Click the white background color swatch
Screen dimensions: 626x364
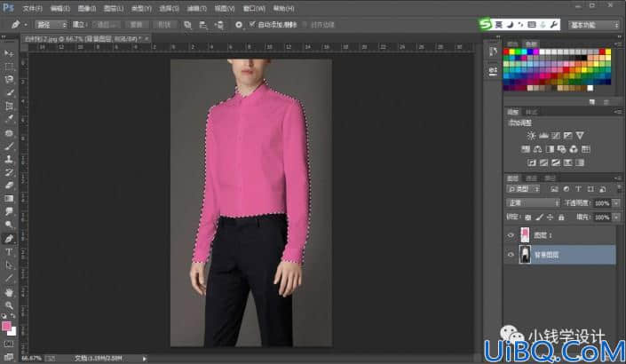[x=13, y=332]
